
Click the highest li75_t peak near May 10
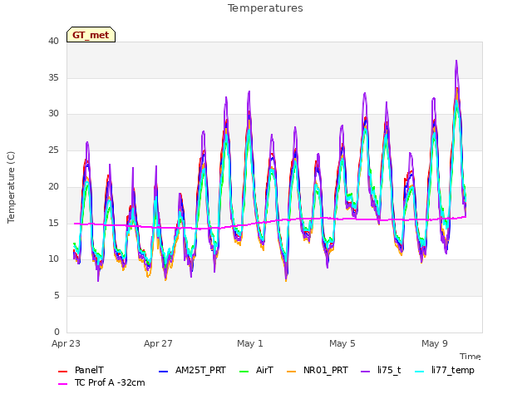pyautogui.click(x=456, y=61)
